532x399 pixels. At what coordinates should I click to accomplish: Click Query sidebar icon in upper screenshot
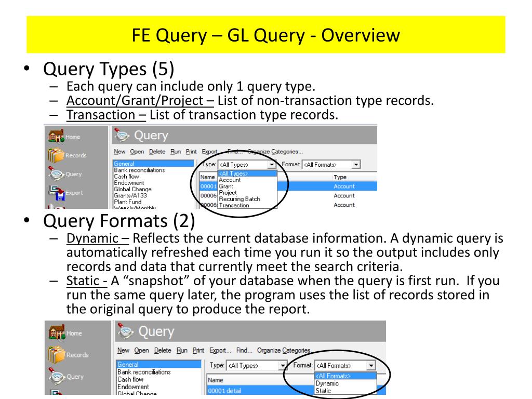point(56,174)
